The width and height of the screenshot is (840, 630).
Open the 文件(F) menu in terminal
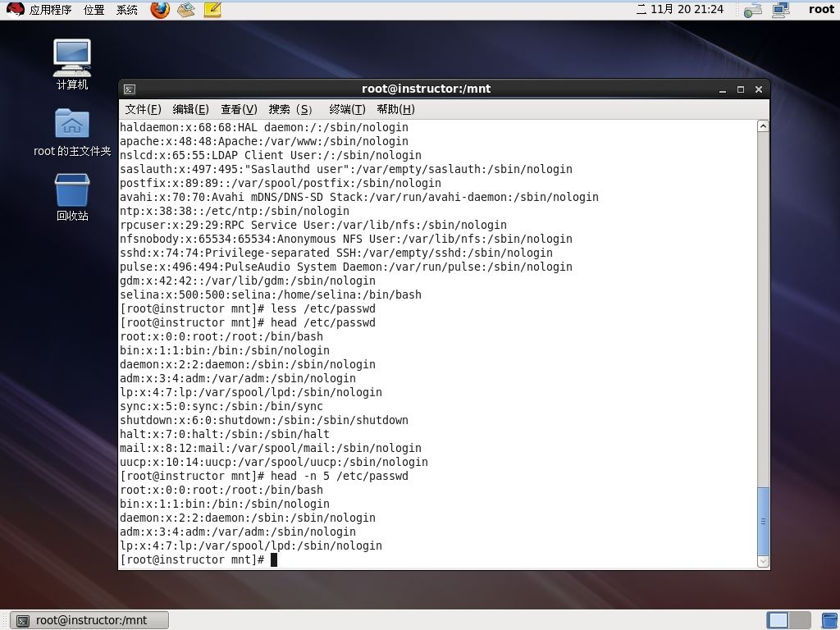(x=143, y=109)
